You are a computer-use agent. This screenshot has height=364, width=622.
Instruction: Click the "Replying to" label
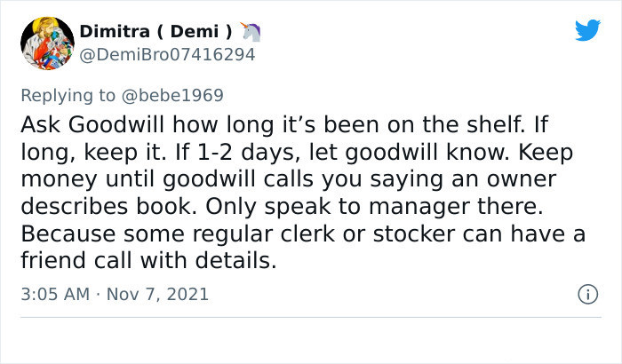coord(71,94)
